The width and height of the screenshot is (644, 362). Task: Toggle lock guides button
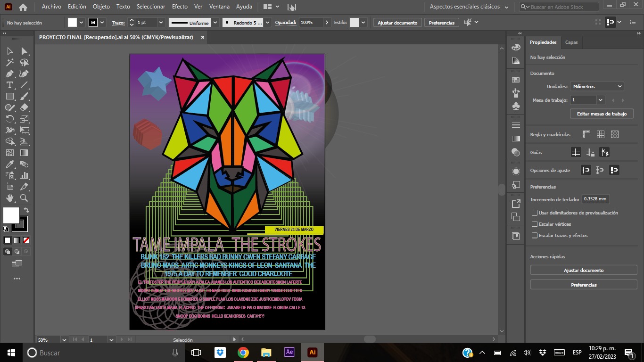[x=590, y=152]
